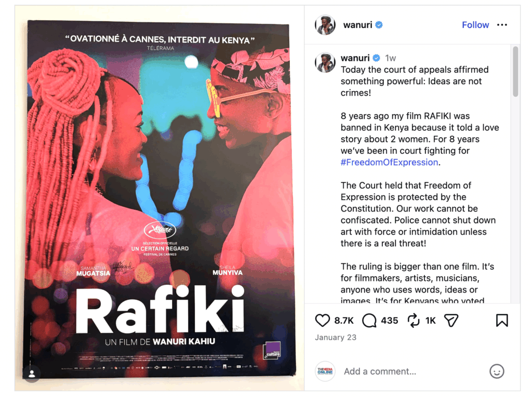Save the post with the bookmark icon
The height and width of the screenshot is (397, 532).
click(x=502, y=320)
